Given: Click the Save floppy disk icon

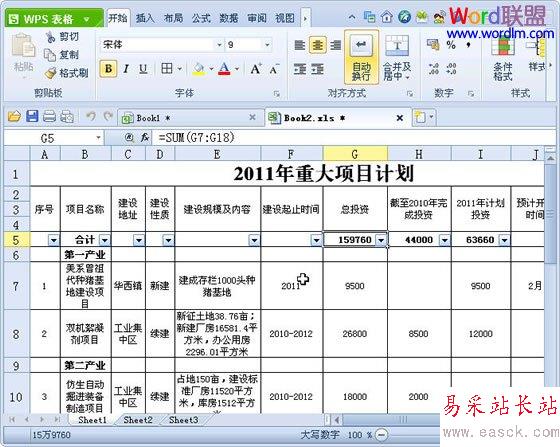Looking at the screenshot, I should point(32,116).
